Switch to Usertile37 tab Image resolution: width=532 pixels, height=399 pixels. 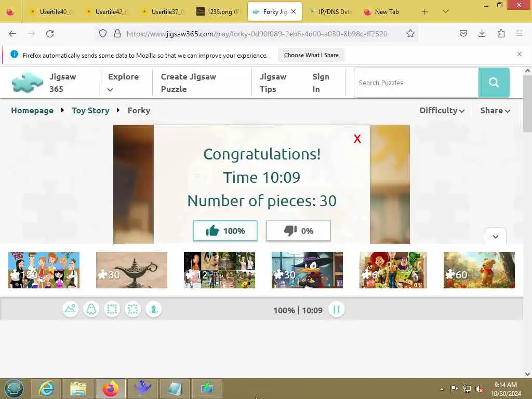163,12
